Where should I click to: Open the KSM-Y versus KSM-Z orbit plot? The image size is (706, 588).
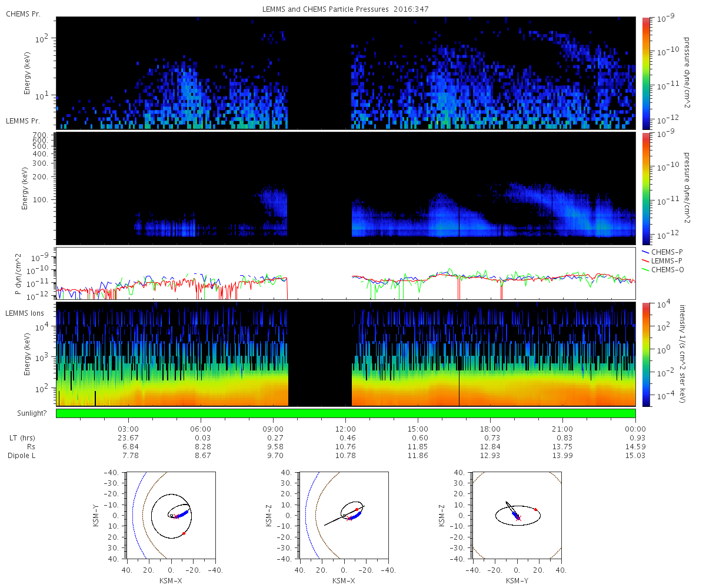point(517,516)
